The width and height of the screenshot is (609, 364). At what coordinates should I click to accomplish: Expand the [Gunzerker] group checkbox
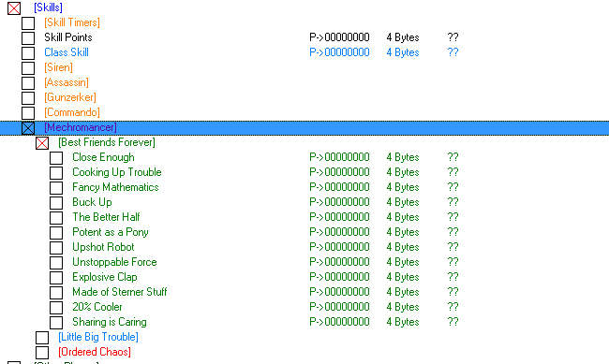tap(28, 98)
